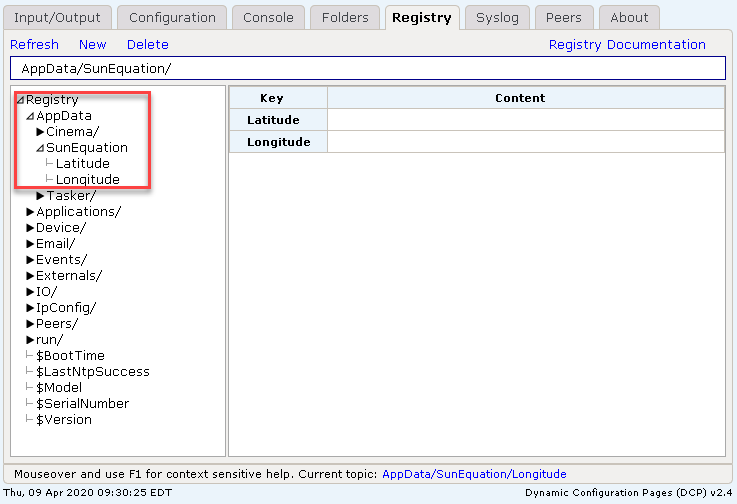Click the Content column header
Viewport: 737px width, 504px height.
[x=526, y=98]
